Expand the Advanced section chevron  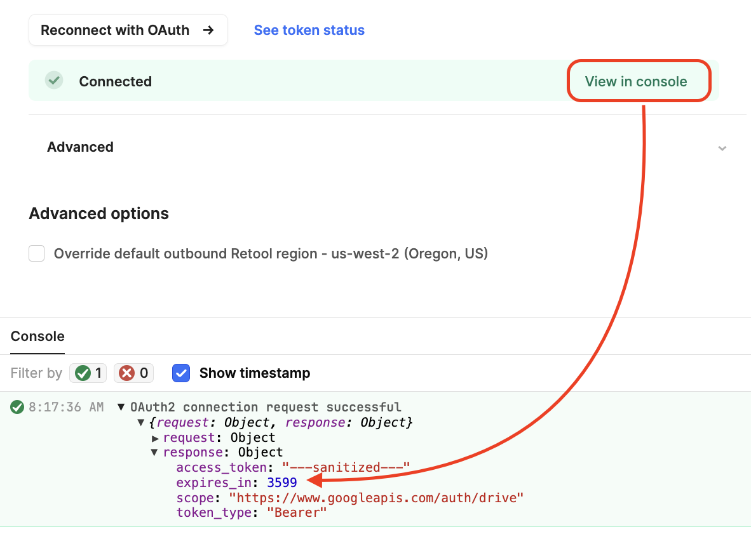[722, 147]
